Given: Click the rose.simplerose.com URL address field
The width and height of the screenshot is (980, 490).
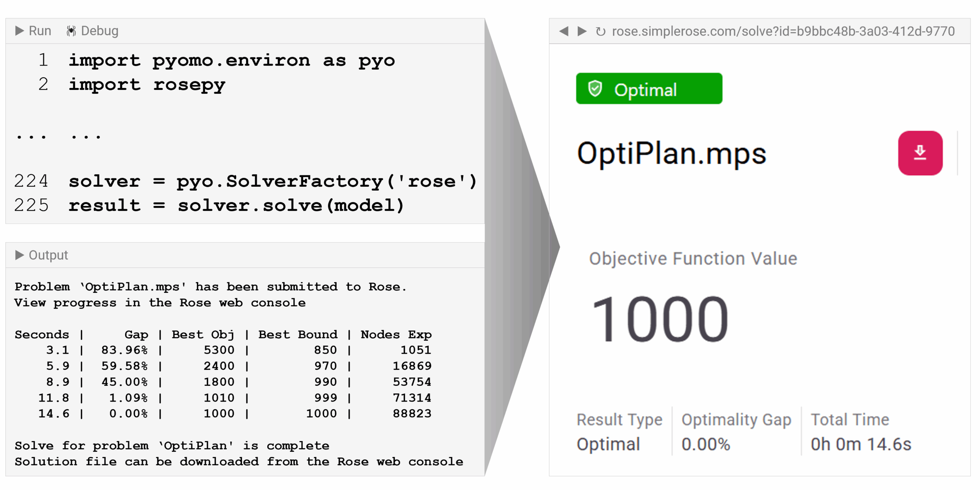Looking at the screenshot, I should tap(783, 31).
